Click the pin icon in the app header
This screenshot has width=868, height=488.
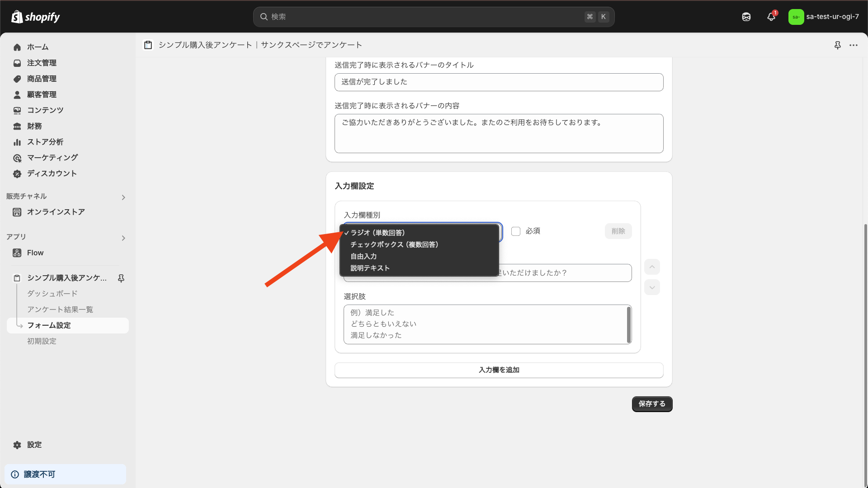[x=837, y=45]
